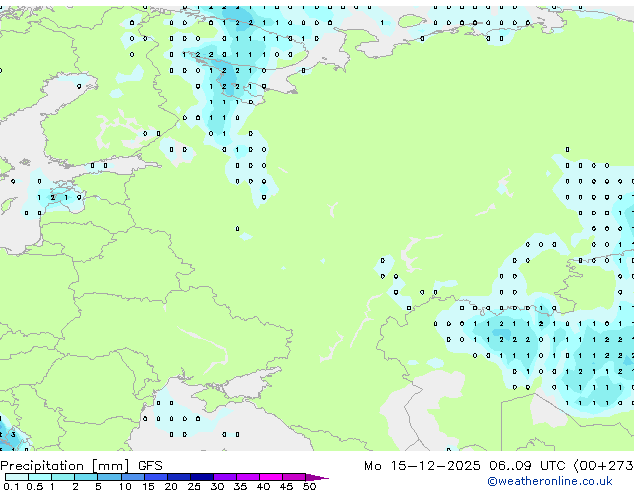Select the 25–30 mm dark blue legend swatch
The image size is (634, 490).
[201, 477]
